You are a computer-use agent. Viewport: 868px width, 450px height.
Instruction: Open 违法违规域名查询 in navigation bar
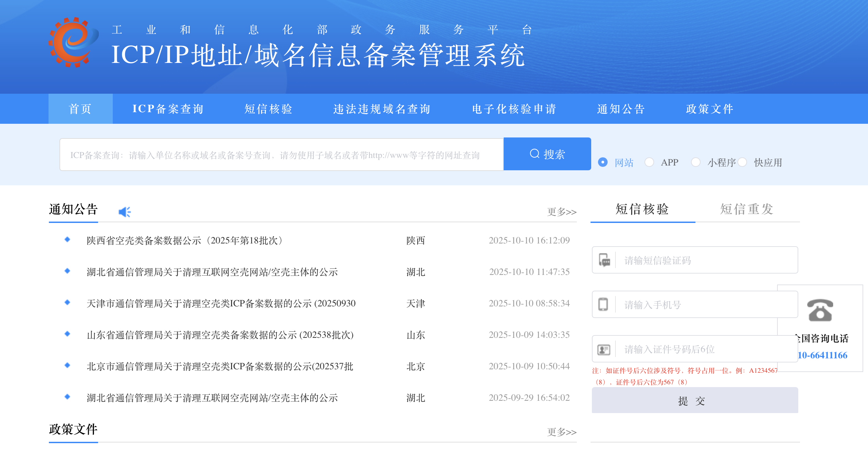382,109
